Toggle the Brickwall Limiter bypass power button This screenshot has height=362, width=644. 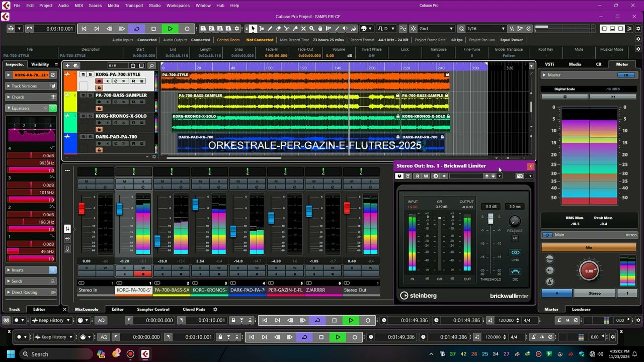pyautogui.click(x=399, y=176)
